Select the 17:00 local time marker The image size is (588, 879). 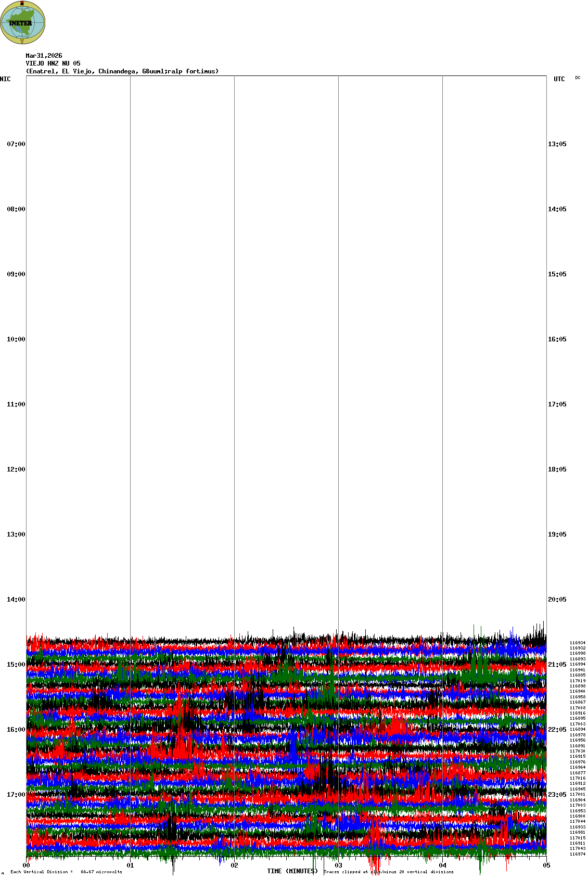(16, 795)
